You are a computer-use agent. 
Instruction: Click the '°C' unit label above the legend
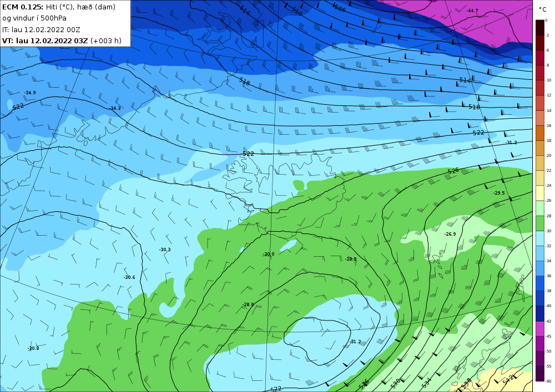[x=543, y=9]
